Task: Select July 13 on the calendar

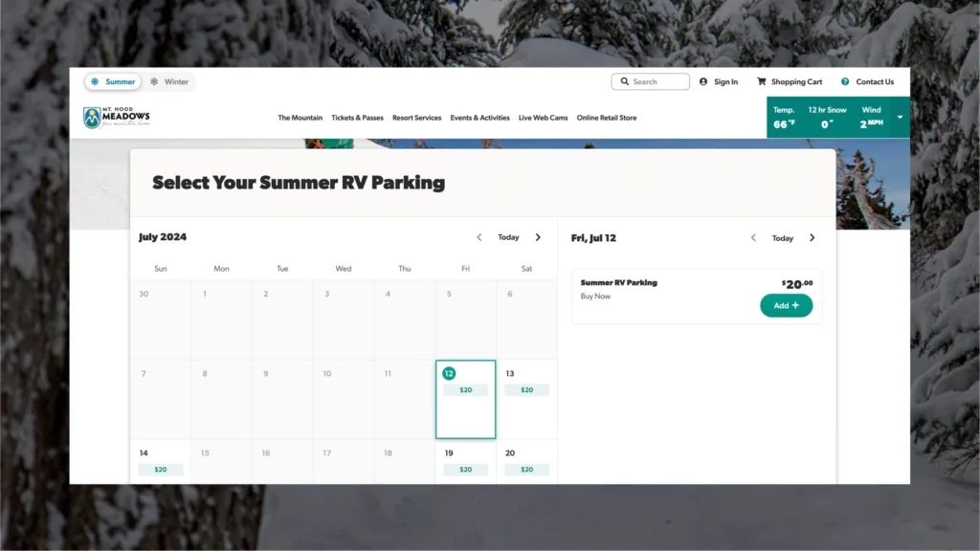Action: [526, 383]
